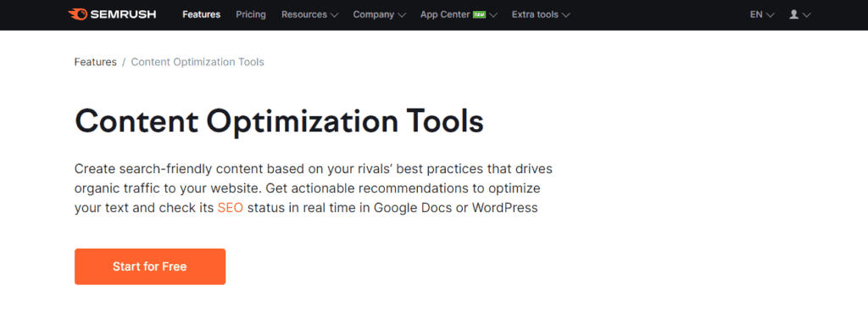
Task: Click the Start for Free button
Action: [x=150, y=266]
